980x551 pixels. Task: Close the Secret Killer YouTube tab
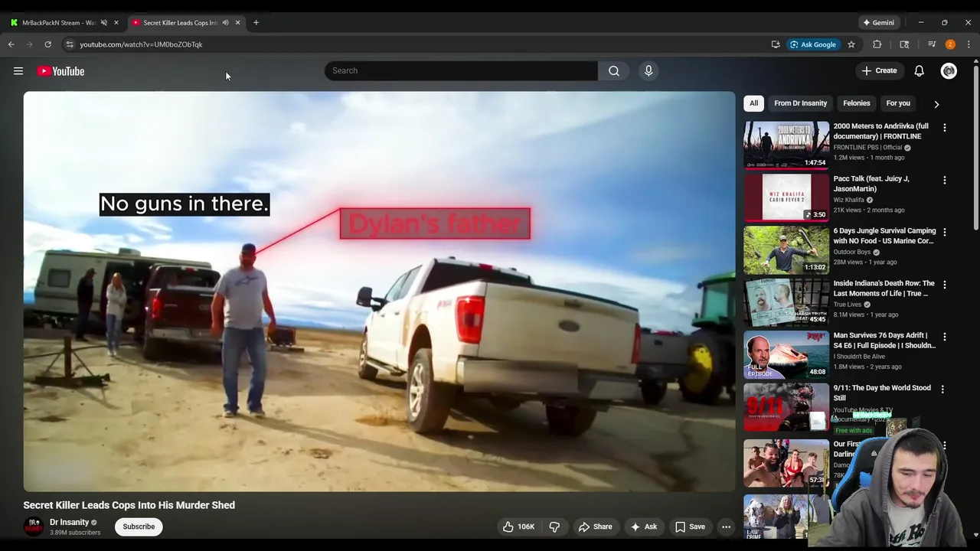[x=237, y=22]
